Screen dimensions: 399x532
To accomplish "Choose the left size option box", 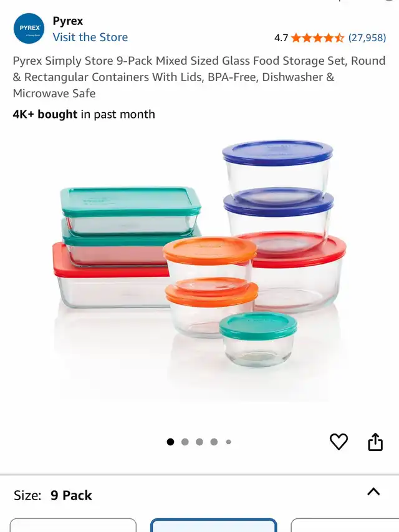I will click(x=73, y=525).
